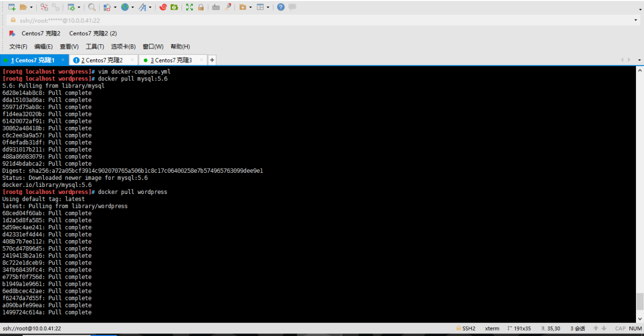Open the font dropdown arrow beside A icon

(150, 8)
